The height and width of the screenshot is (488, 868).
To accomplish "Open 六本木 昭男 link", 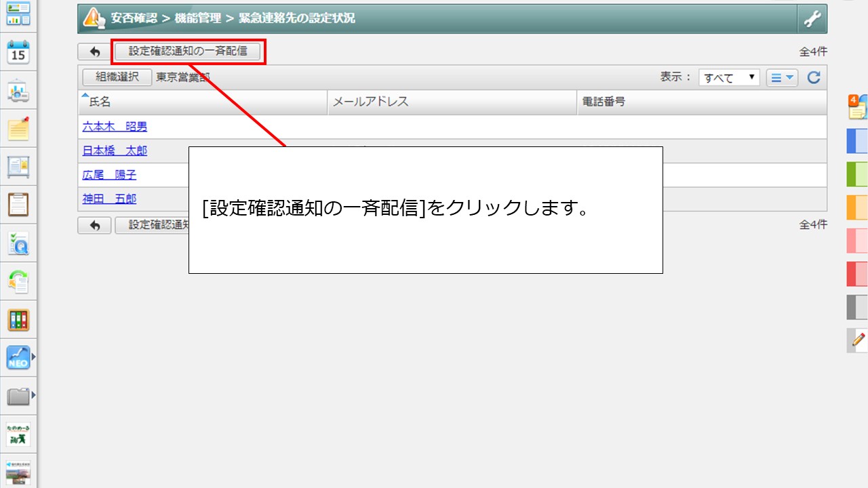I will click(115, 127).
